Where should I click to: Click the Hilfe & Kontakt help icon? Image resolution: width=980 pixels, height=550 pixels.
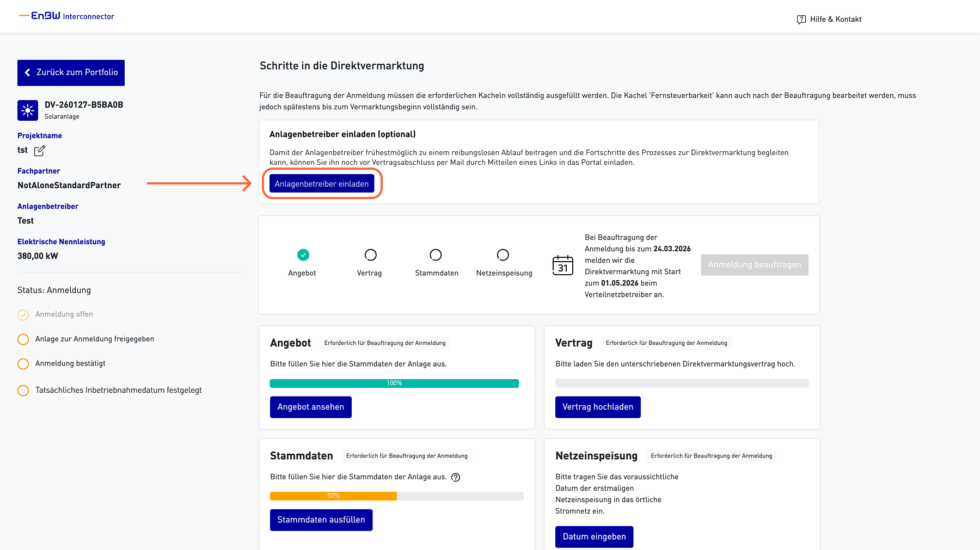801,20
